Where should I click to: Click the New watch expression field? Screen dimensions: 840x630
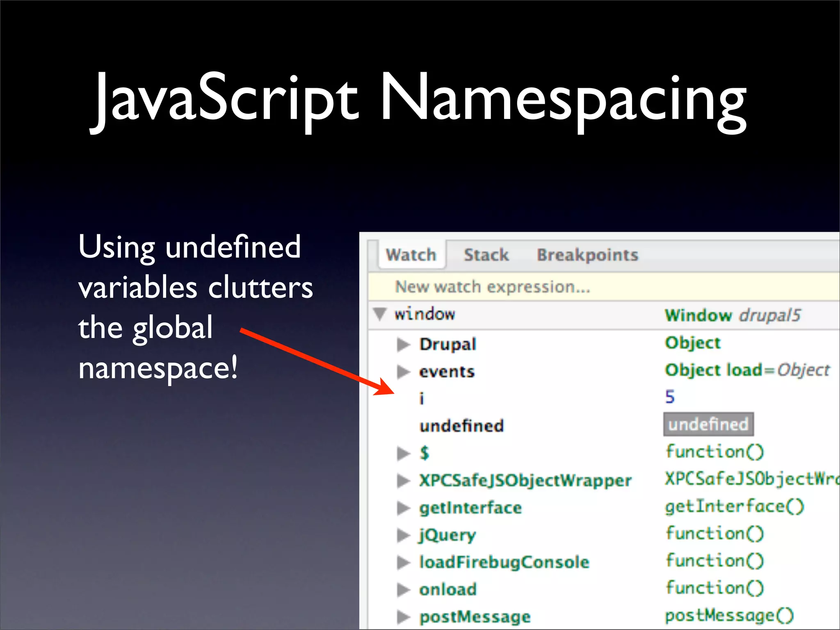604,287
